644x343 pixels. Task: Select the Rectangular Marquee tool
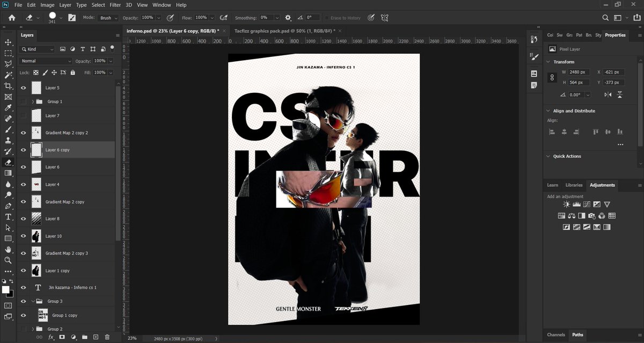pos(8,53)
